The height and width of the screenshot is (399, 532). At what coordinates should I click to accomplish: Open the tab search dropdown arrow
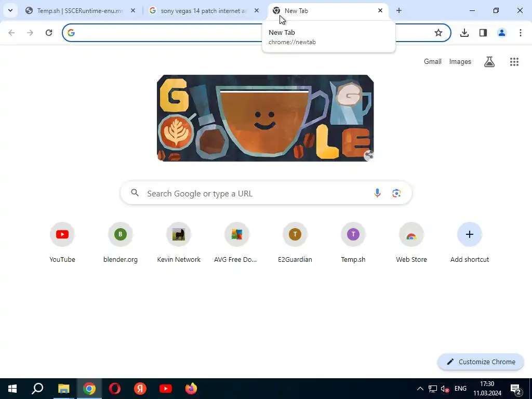click(10, 10)
